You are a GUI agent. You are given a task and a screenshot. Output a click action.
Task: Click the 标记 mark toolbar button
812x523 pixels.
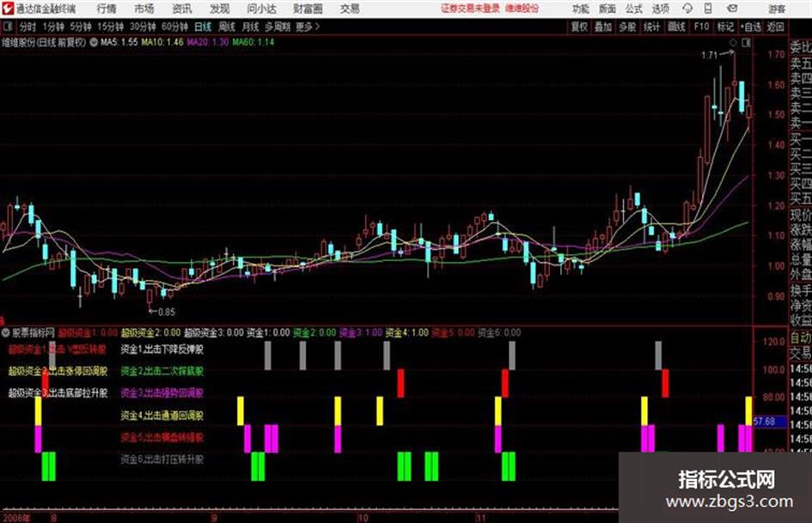click(725, 27)
